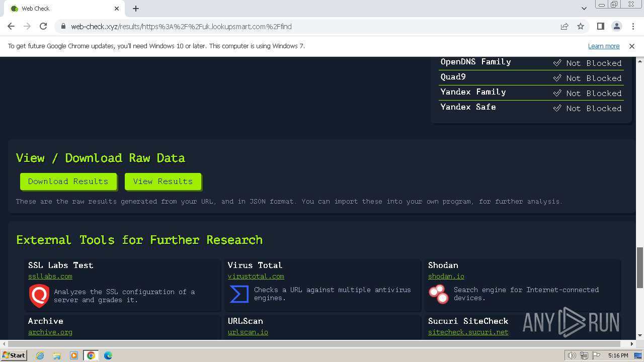Share this page via the share icon
Screen dimensions: 644x362
click(x=565, y=26)
